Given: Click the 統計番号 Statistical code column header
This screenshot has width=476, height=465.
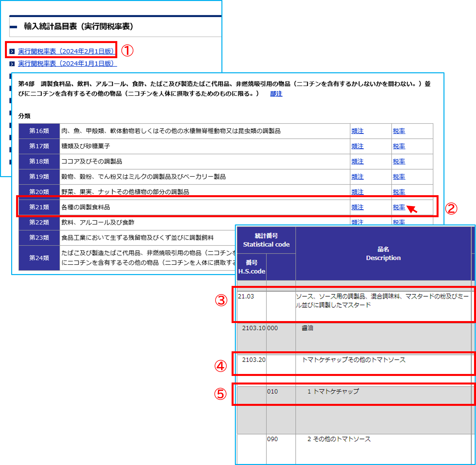Looking at the screenshot, I should coord(266,241).
